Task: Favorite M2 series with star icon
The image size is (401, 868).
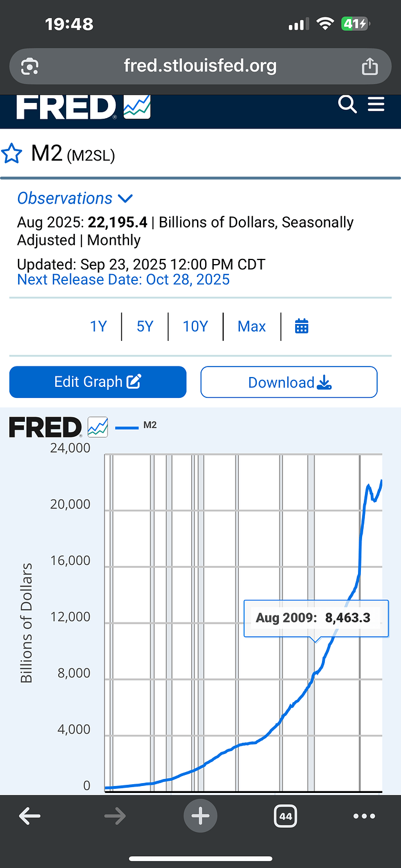Action: (12, 154)
